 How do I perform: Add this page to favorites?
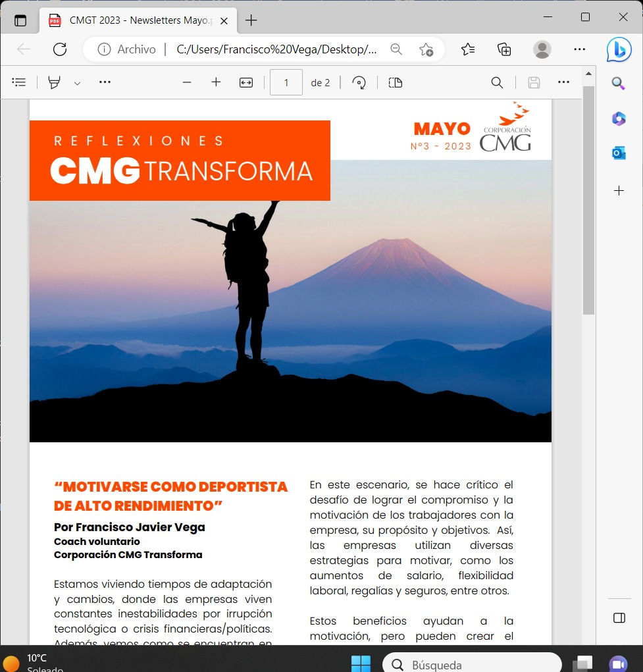pos(426,49)
